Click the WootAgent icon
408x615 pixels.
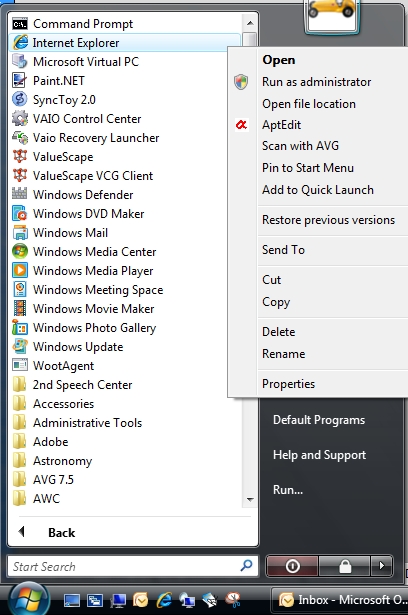pyautogui.click(x=20, y=365)
